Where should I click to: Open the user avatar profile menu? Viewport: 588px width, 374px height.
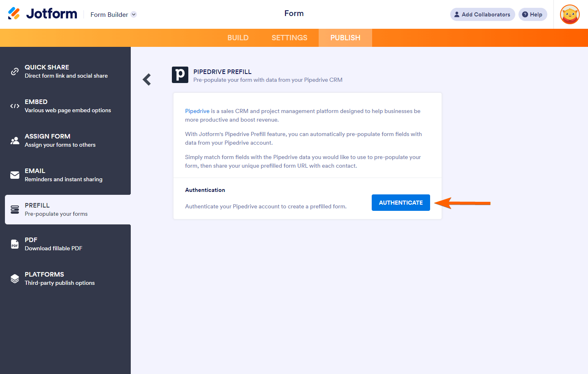[x=569, y=14]
